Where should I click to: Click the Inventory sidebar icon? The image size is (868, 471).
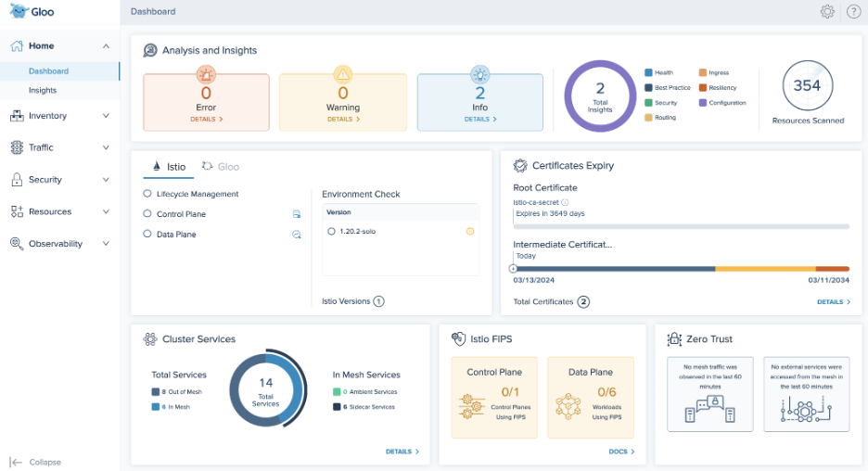click(17, 116)
